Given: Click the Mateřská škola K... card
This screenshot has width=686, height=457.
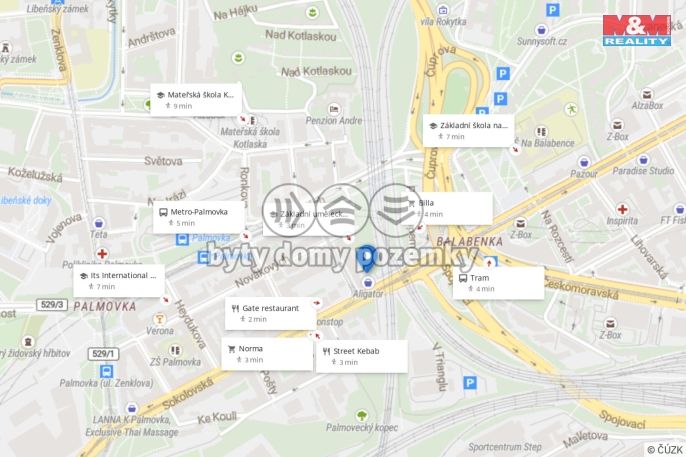Looking at the screenshot, I should tap(196, 100).
